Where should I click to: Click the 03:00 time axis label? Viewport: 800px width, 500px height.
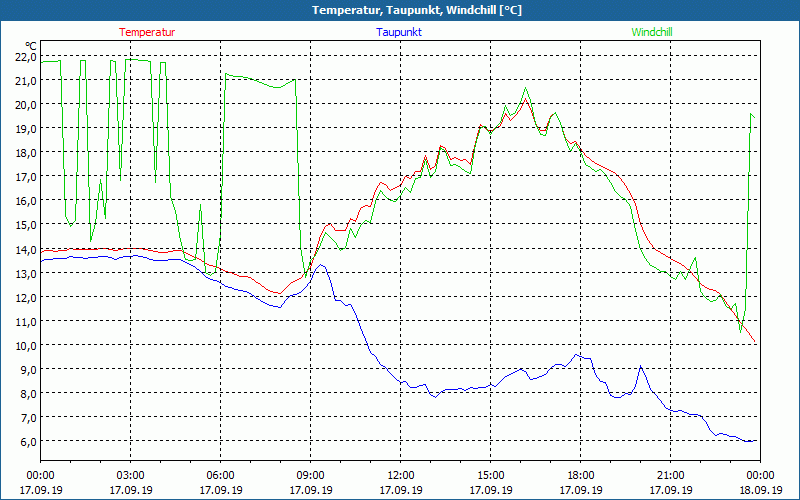pos(131,476)
